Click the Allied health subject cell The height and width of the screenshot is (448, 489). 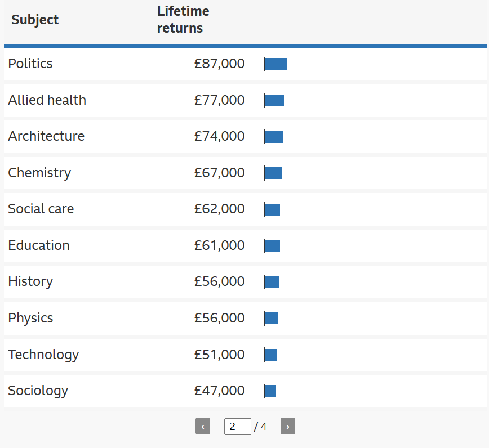47,100
